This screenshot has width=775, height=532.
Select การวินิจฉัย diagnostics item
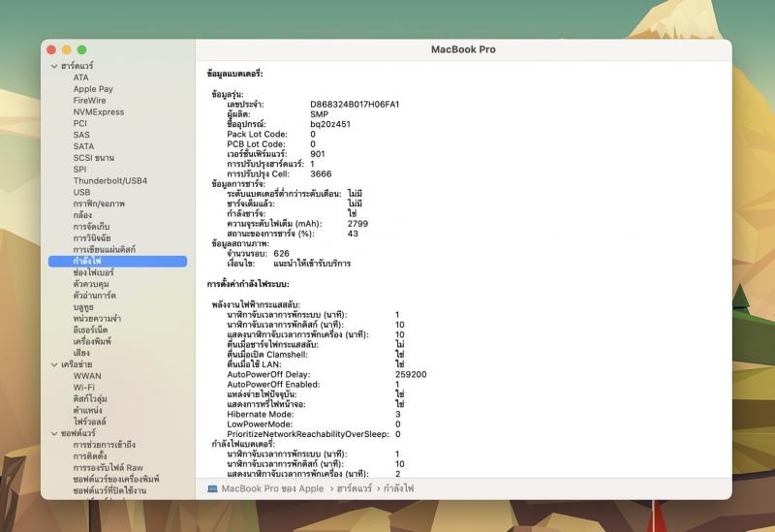pyautogui.click(x=92, y=237)
